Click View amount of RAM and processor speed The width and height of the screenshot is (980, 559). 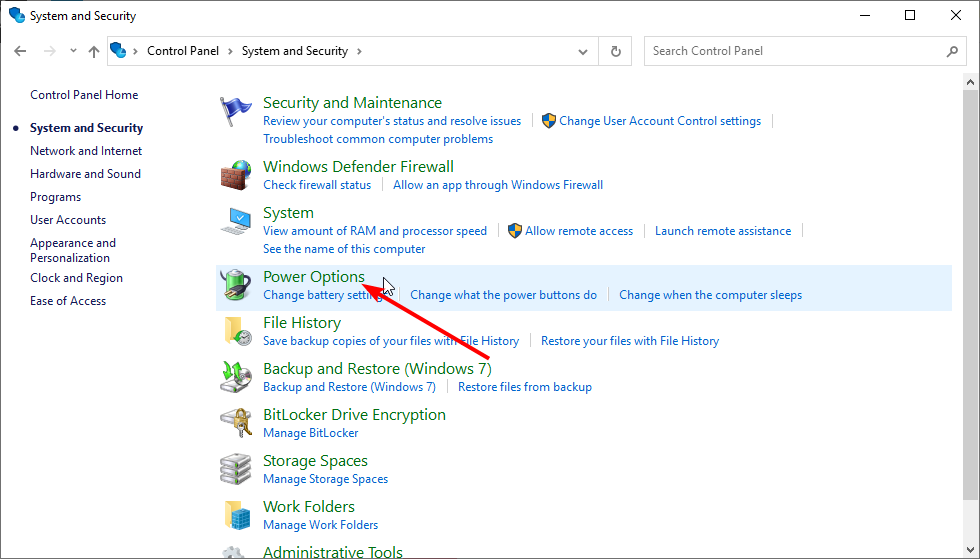point(375,231)
